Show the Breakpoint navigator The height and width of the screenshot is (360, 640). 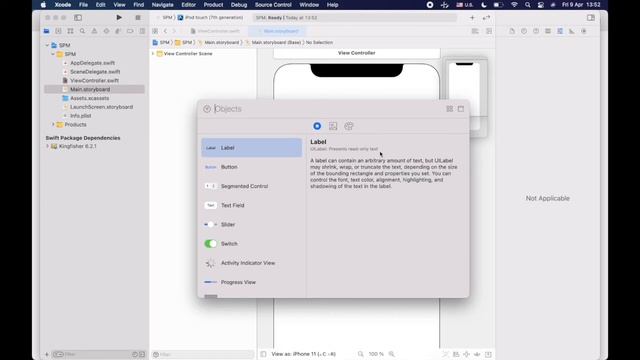pos(130,31)
